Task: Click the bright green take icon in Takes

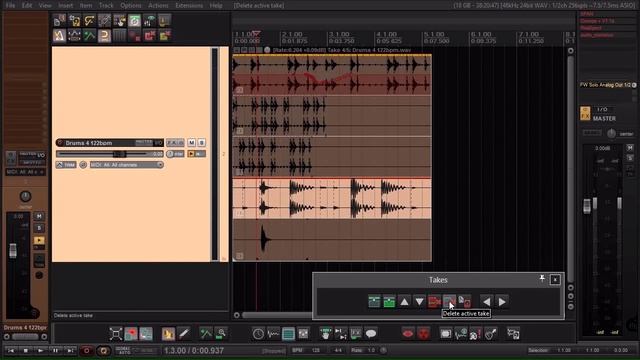Action: [389, 302]
